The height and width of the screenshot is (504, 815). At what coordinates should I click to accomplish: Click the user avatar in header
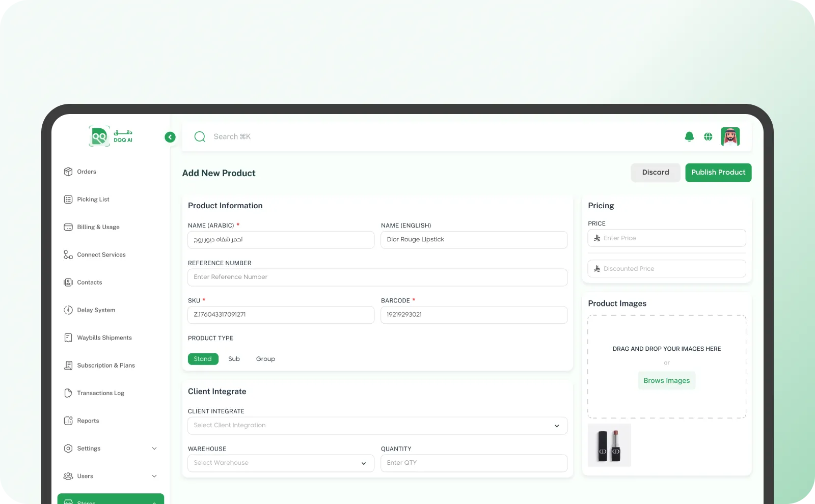coord(730,136)
